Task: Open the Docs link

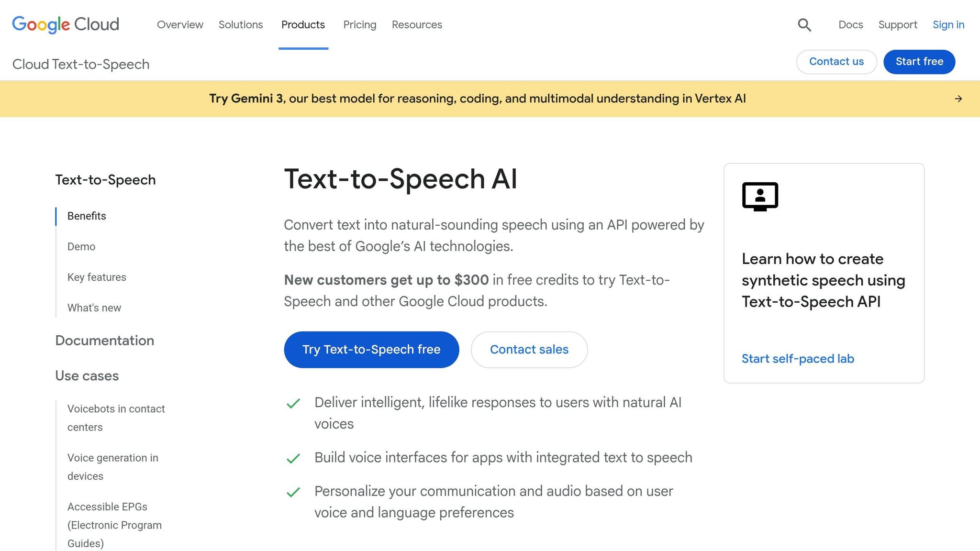Action: (850, 25)
